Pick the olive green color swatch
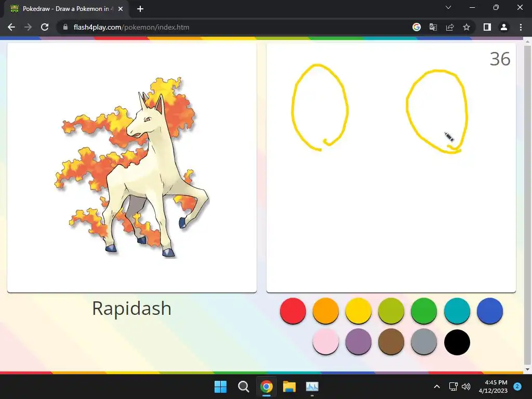The height and width of the screenshot is (399, 532). click(391, 311)
